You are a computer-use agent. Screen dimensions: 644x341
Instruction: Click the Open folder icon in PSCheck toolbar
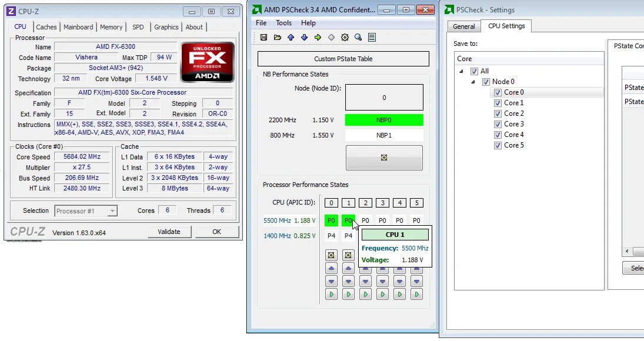pyautogui.click(x=277, y=38)
